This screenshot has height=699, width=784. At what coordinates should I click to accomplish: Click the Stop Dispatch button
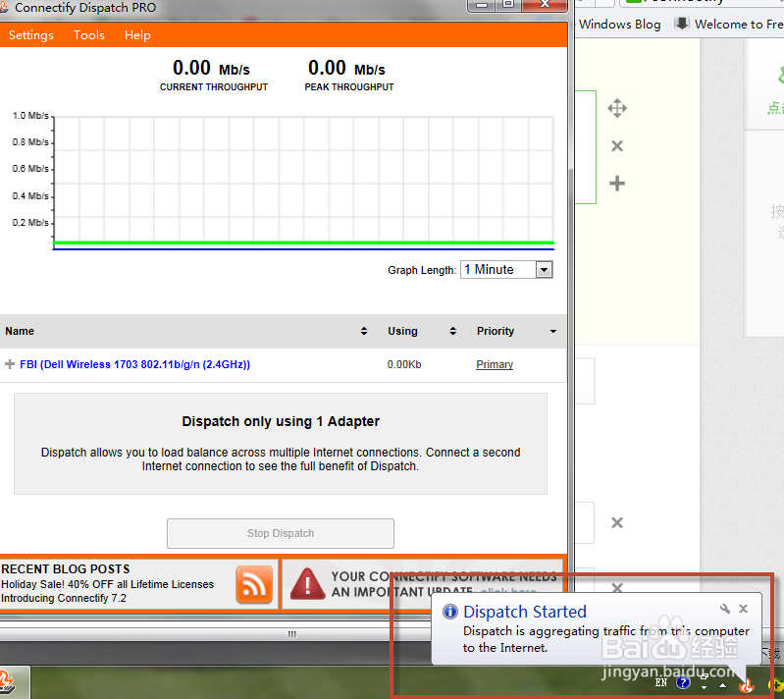pyautogui.click(x=281, y=533)
